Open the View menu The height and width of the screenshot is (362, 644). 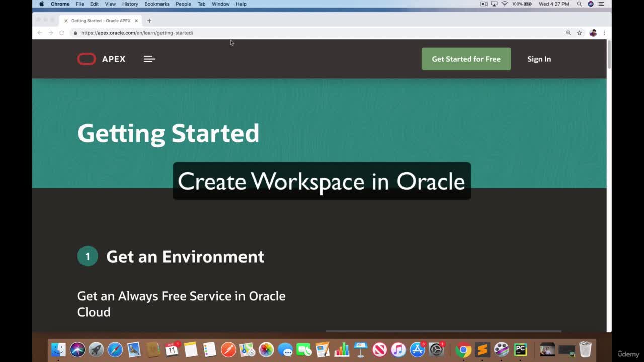[x=110, y=4]
